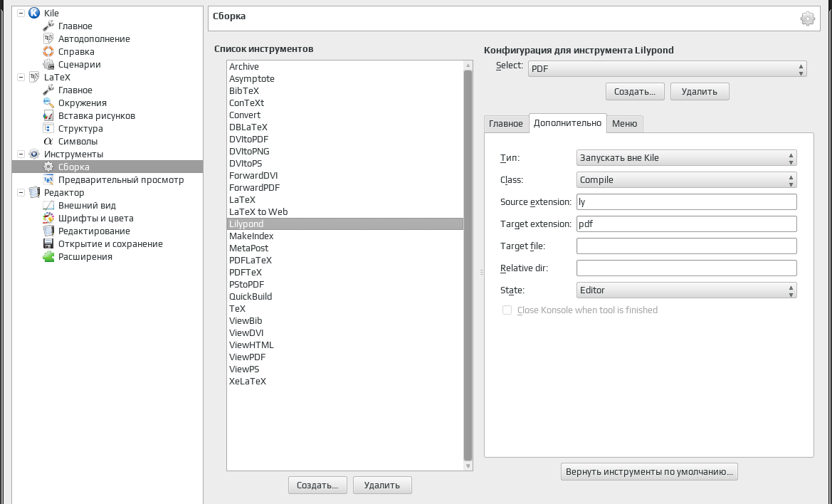Click Создать button under tool list
The height and width of the screenshot is (504, 832).
pos(317,485)
